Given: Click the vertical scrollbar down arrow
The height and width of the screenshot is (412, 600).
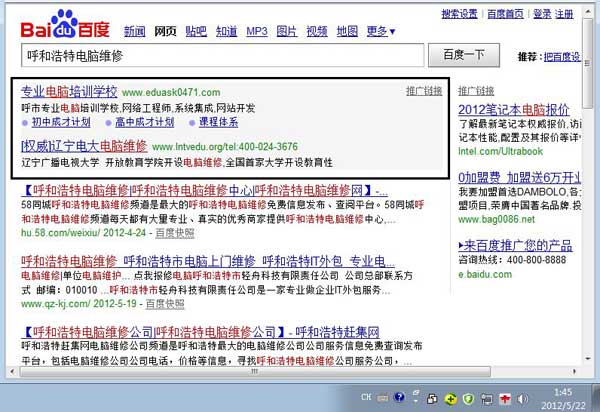Looking at the screenshot, I should tap(588, 359).
